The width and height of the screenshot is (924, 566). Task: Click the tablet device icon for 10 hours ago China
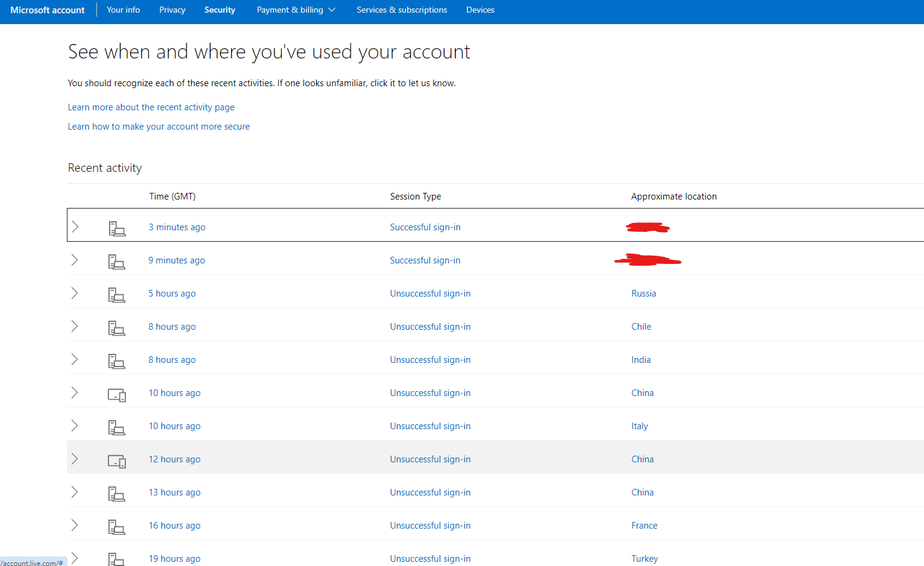pyautogui.click(x=117, y=395)
